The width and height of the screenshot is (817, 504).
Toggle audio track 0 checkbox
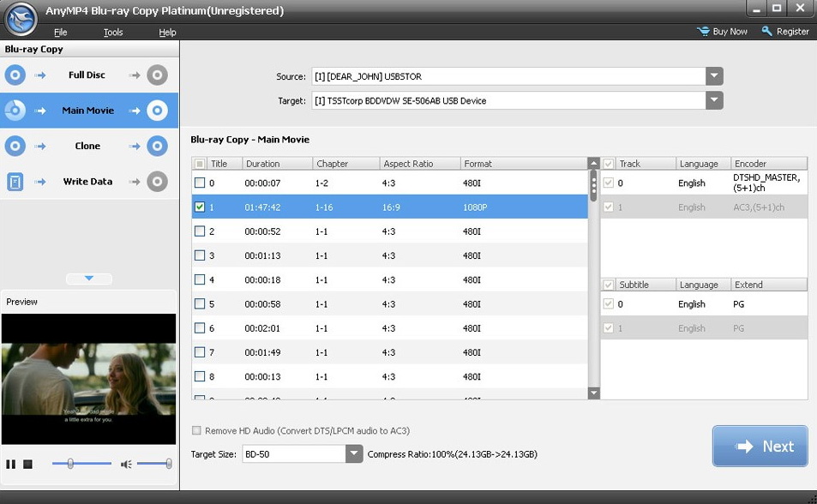608,183
